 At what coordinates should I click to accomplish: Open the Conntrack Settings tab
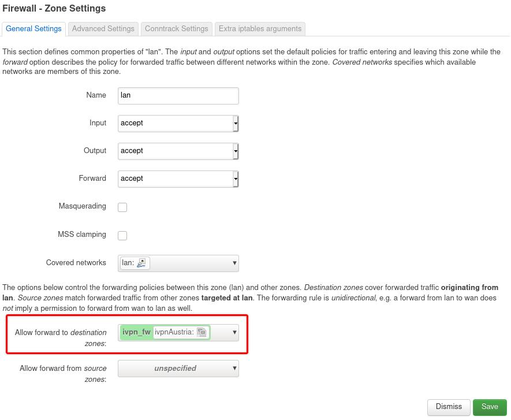point(176,29)
